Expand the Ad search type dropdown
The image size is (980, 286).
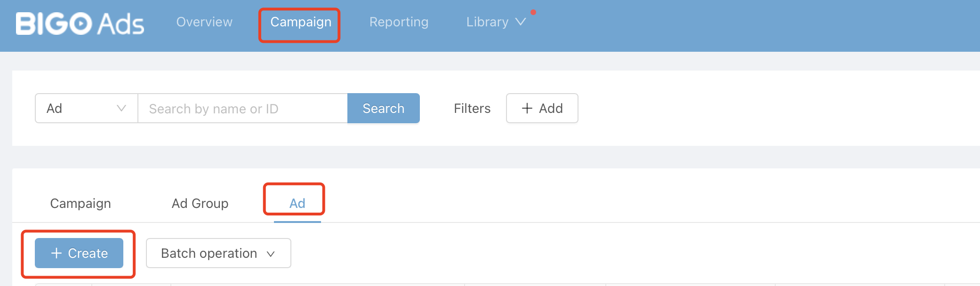click(87, 108)
